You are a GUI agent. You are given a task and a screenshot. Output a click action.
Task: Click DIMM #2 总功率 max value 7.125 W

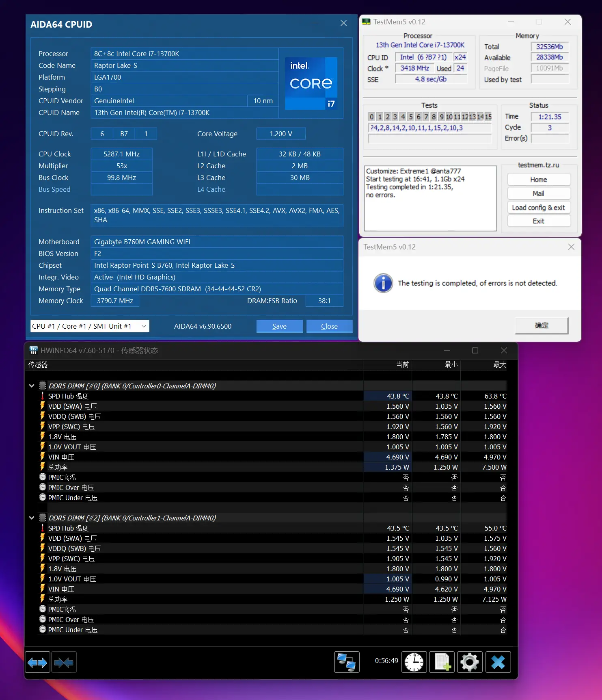point(494,599)
